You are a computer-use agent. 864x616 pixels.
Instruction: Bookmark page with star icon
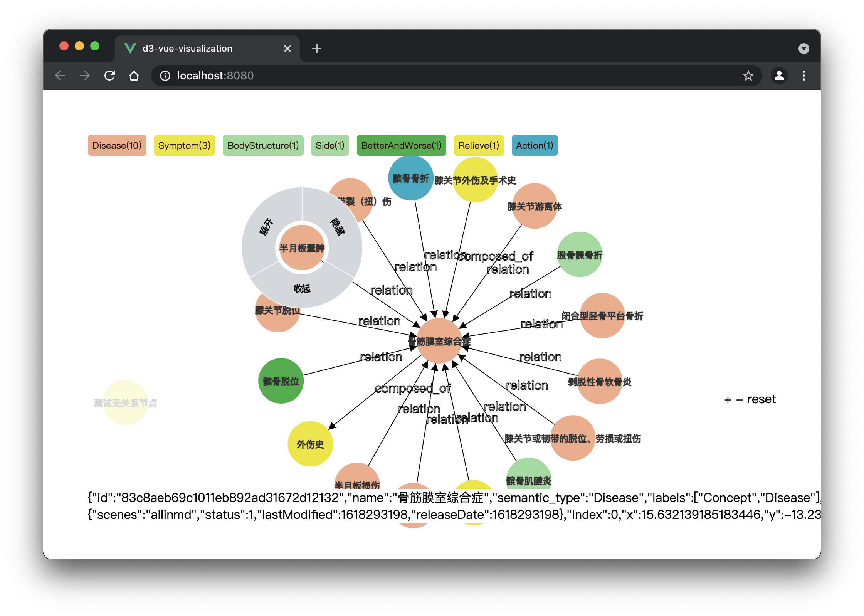point(748,76)
